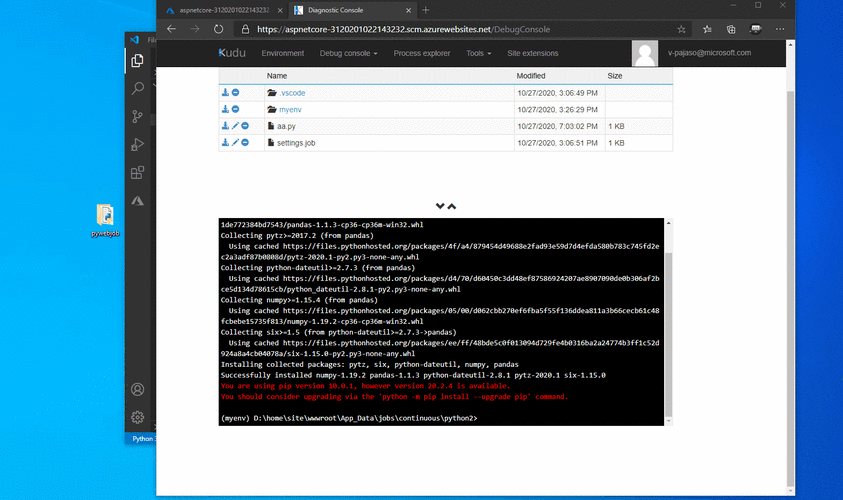Open the Azure view in the activity bar
This screenshot has width=843, height=500.
pyautogui.click(x=138, y=201)
